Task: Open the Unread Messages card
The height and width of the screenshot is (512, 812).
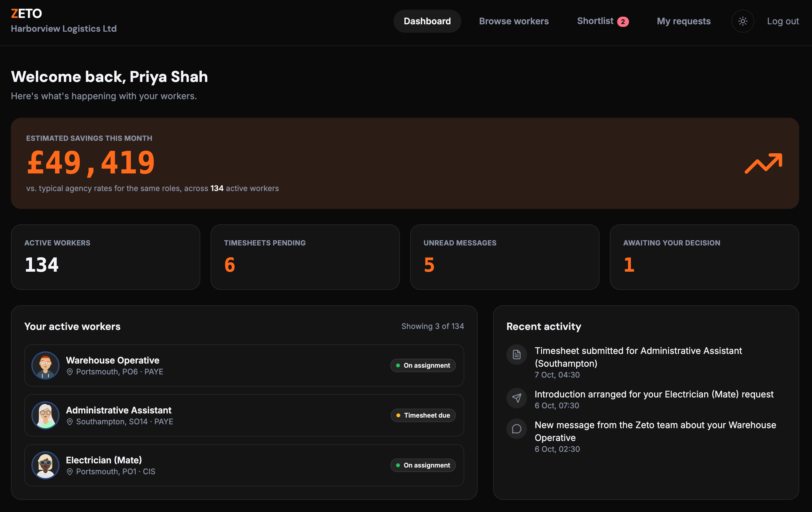Action: 505,257
